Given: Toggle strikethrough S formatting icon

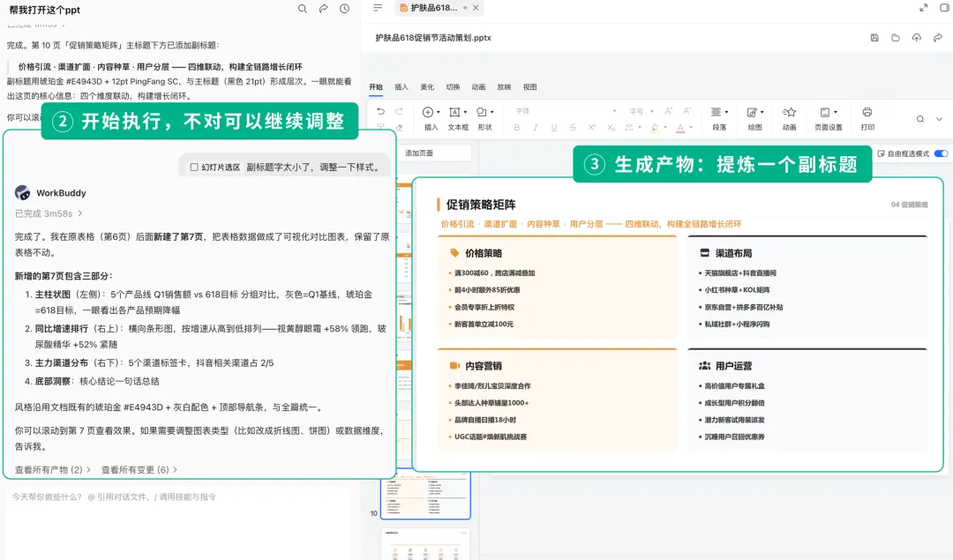Looking at the screenshot, I should (x=573, y=128).
